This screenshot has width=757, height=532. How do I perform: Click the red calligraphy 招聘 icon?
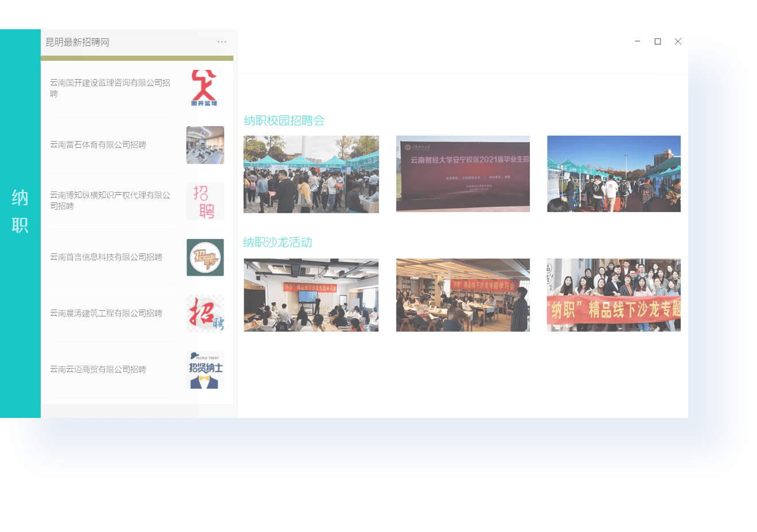(205, 314)
